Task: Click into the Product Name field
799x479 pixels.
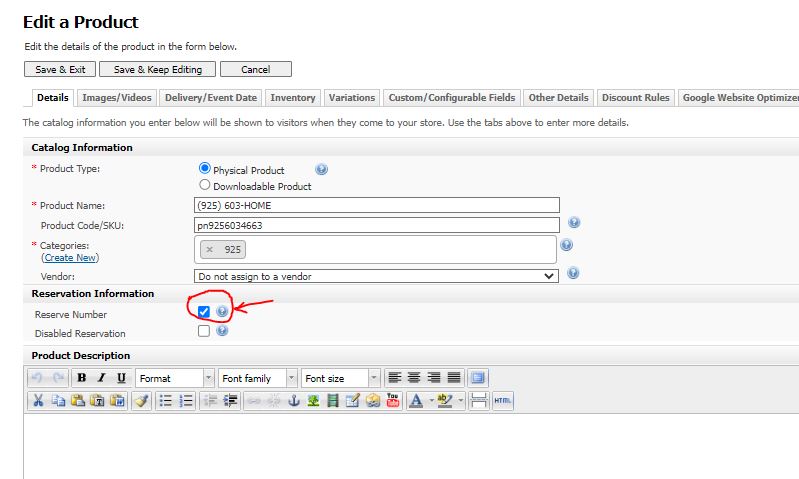Action: pyautogui.click(x=377, y=205)
